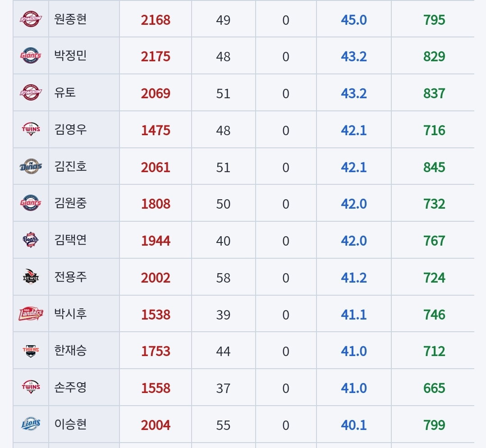Select player name 박시후

point(70,314)
